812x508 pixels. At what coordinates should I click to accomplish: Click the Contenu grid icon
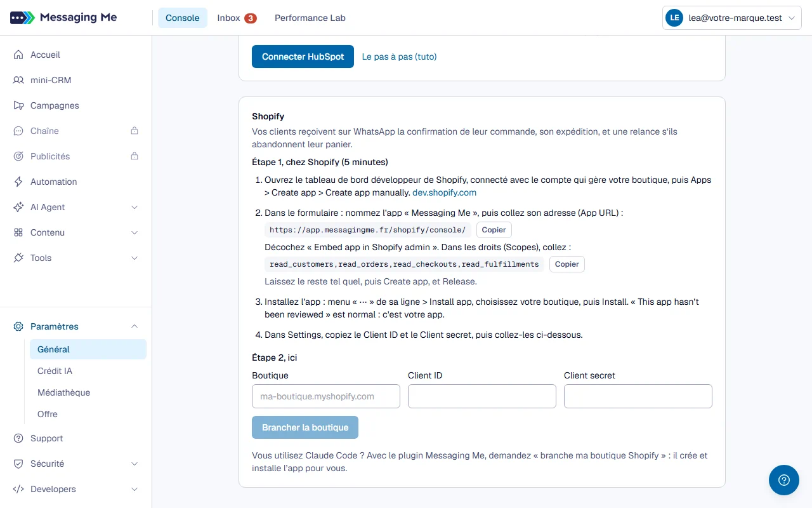point(18,232)
